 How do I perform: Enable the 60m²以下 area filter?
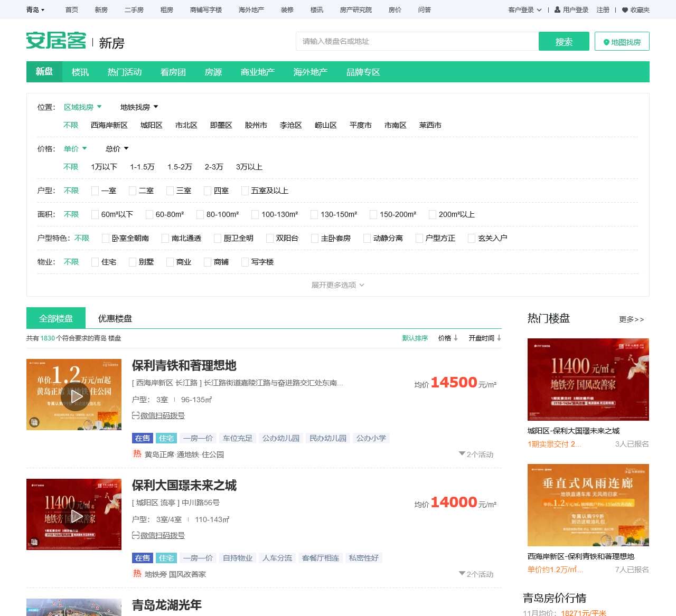point(95,214)
